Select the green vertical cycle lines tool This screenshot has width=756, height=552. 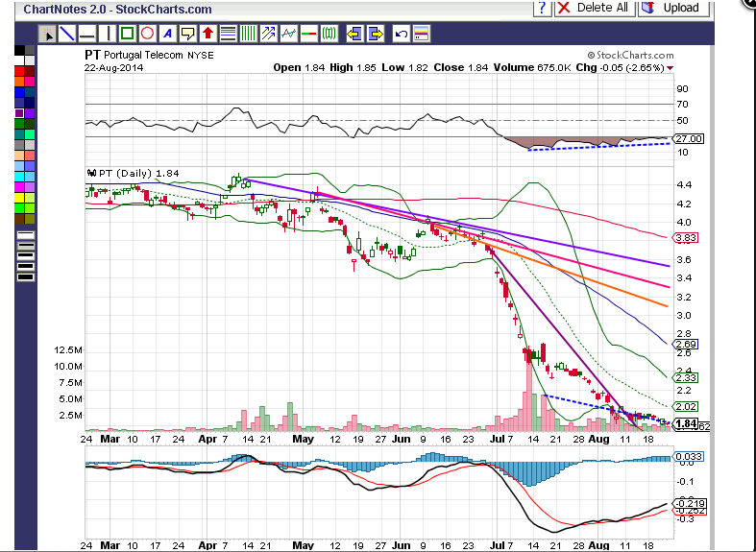248,34
